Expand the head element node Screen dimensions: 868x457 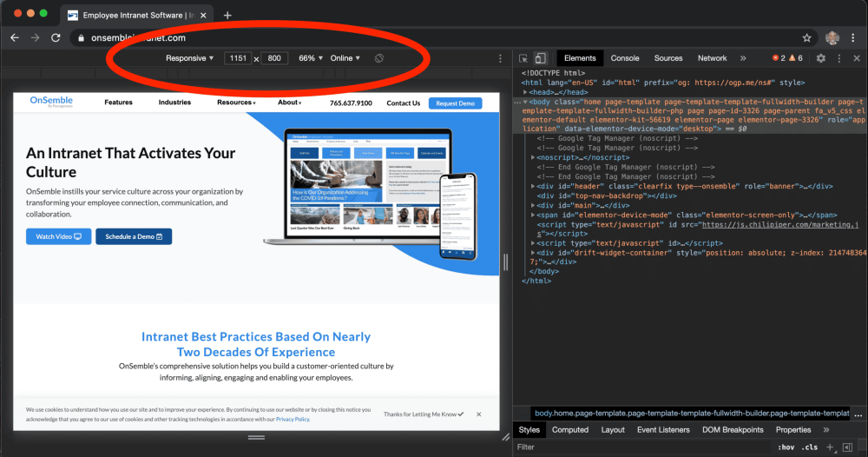point(525,92)
